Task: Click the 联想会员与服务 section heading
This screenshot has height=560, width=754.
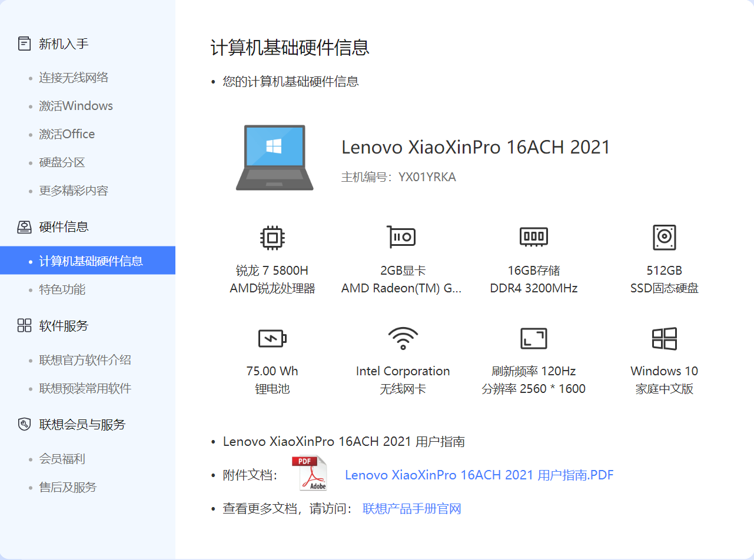Action: 82,425
